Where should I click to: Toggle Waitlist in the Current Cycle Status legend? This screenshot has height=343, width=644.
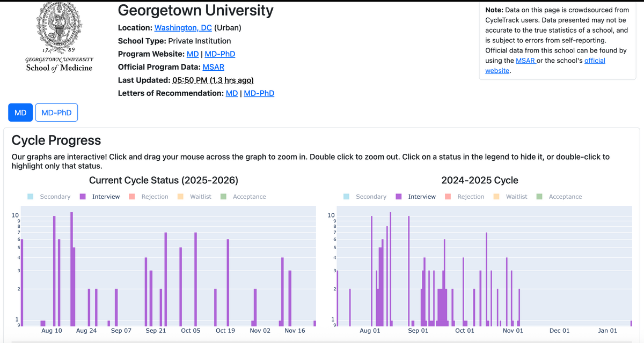coord(195,197)
